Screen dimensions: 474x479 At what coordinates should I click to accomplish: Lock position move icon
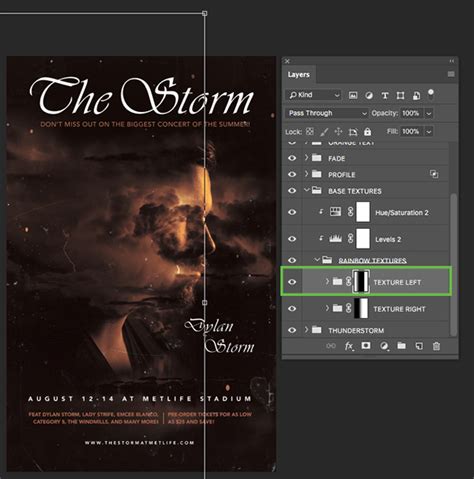click(x=338, y=132)
